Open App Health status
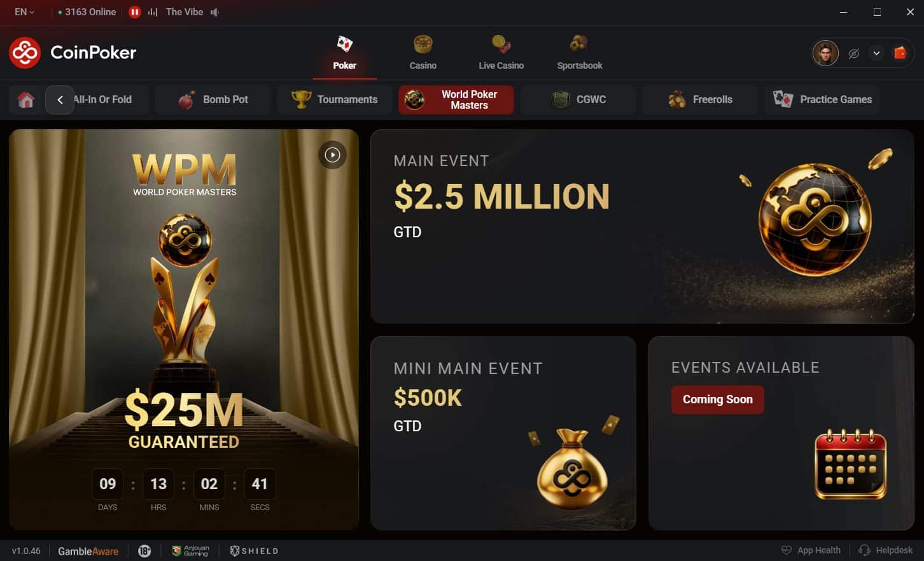 click(x=811, y=550)
